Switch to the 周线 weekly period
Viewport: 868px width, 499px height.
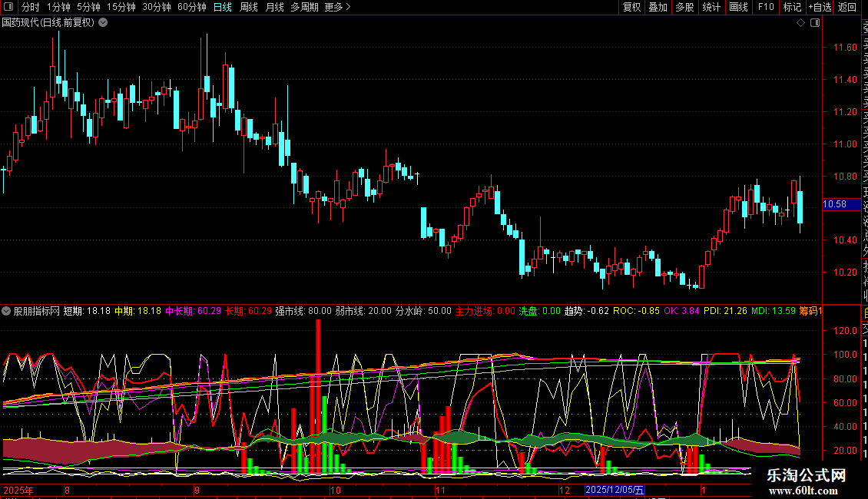tap(248, 7)
